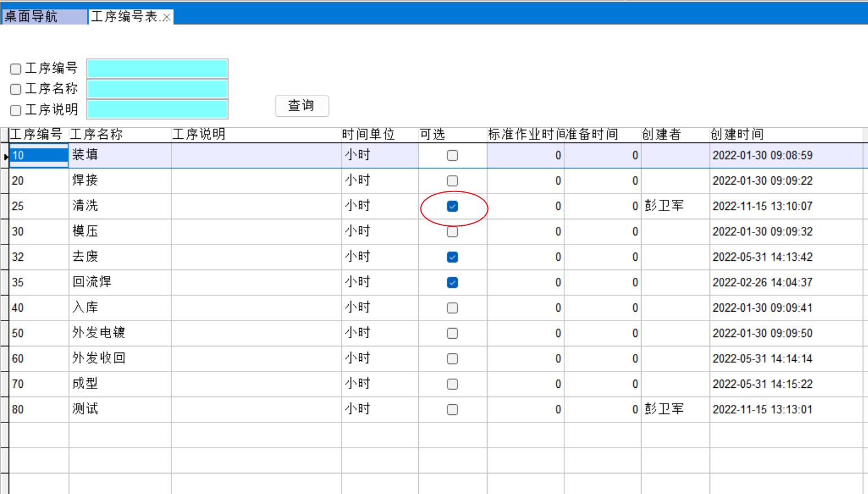Uncheck 可选 for the 清洗 row
Screen dimensions: 868x494
(x=452, y=207)
